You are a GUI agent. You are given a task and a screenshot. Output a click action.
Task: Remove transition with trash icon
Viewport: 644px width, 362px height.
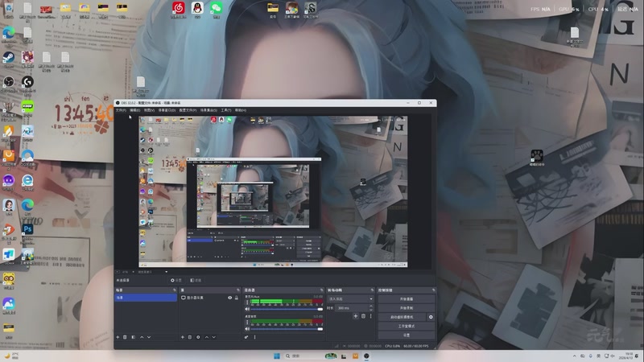coord(363,316)
